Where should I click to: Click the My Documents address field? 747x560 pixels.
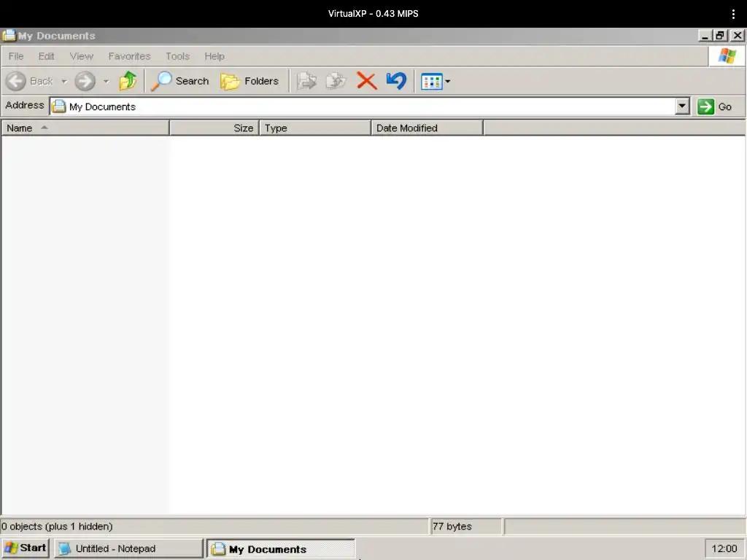[x=363, y=106]
